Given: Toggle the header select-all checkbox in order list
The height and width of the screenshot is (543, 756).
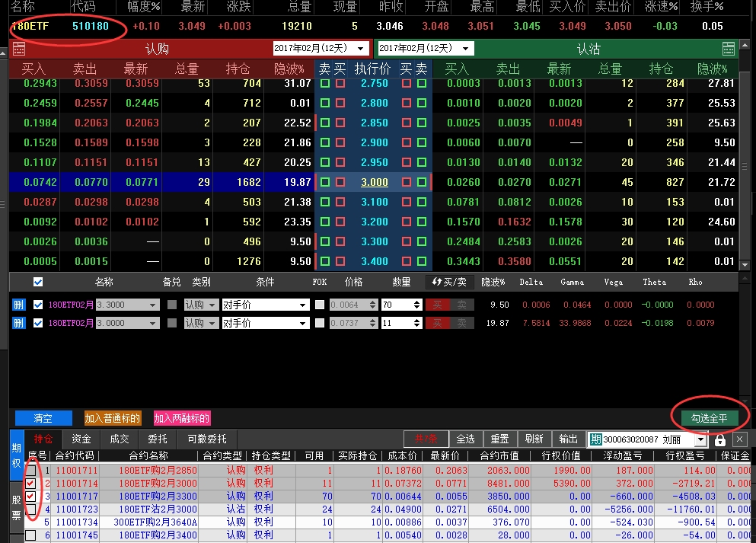Looking at the screenshot, I should [38, 282].
